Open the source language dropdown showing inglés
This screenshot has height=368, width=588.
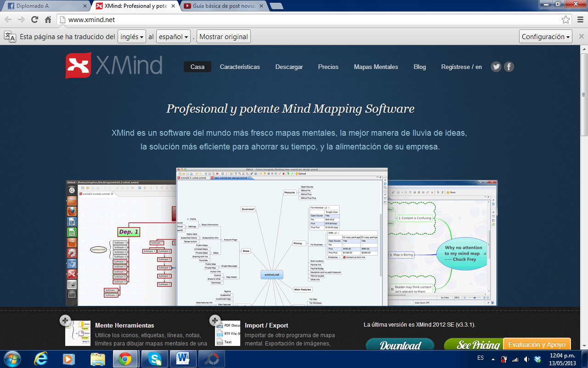pos(131,36)
